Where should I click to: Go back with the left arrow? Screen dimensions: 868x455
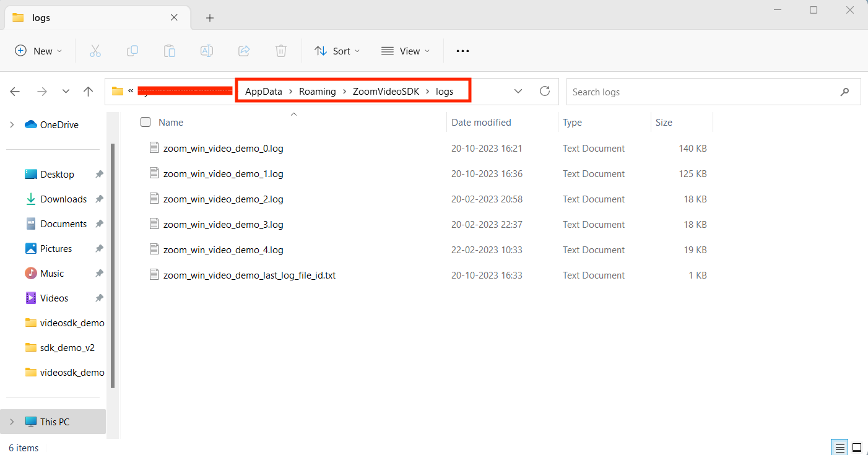coord(15,92)
